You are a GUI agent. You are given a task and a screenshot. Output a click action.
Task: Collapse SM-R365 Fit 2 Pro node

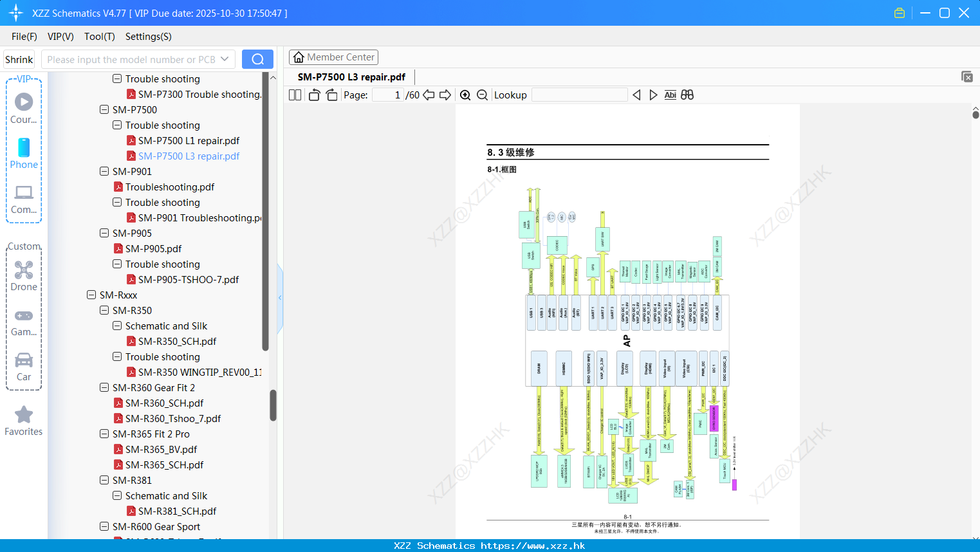104,434
